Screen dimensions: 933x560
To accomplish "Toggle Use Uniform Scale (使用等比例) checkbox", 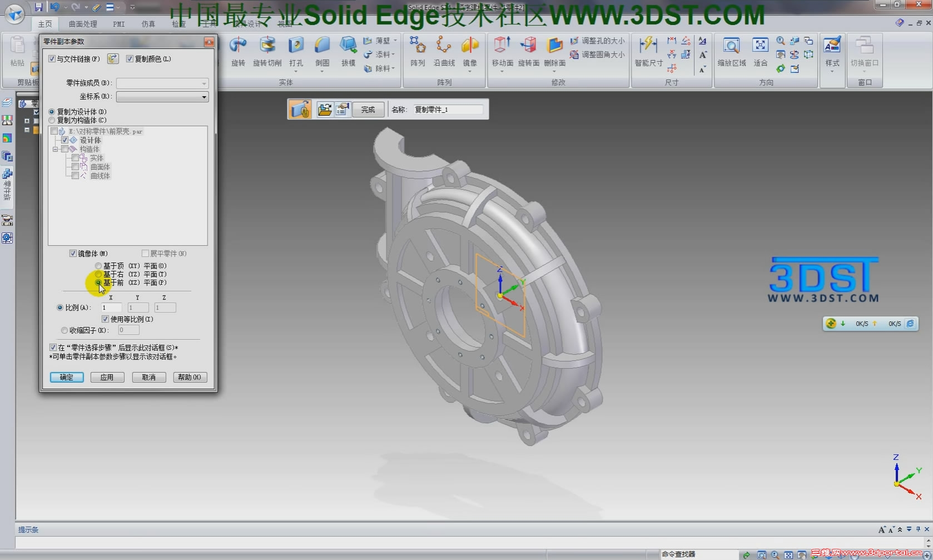I will (105, 319).
